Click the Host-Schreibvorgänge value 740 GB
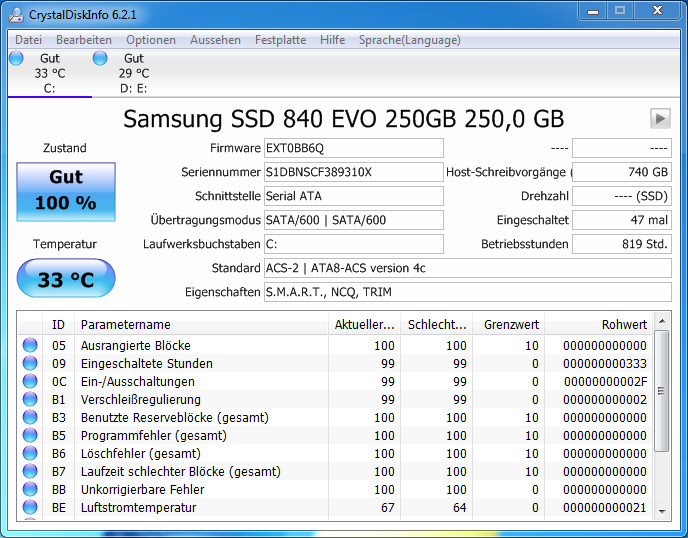 tap(622, 172)
